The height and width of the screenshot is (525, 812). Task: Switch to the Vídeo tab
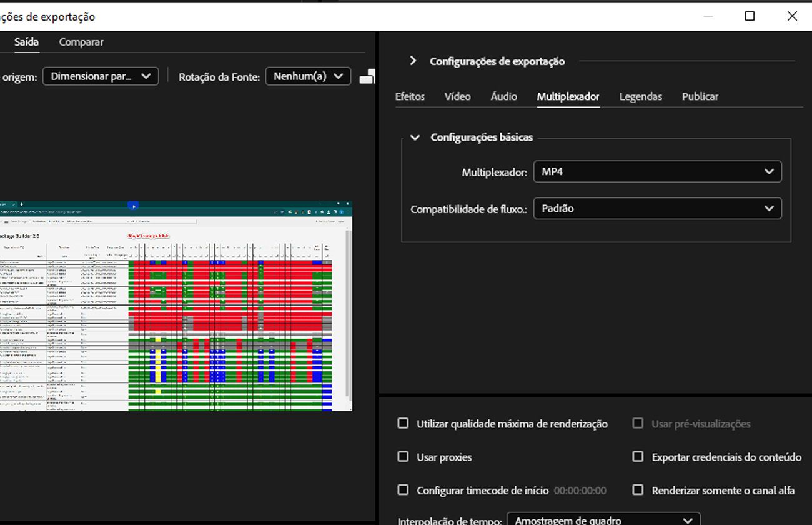coord(457,96)
